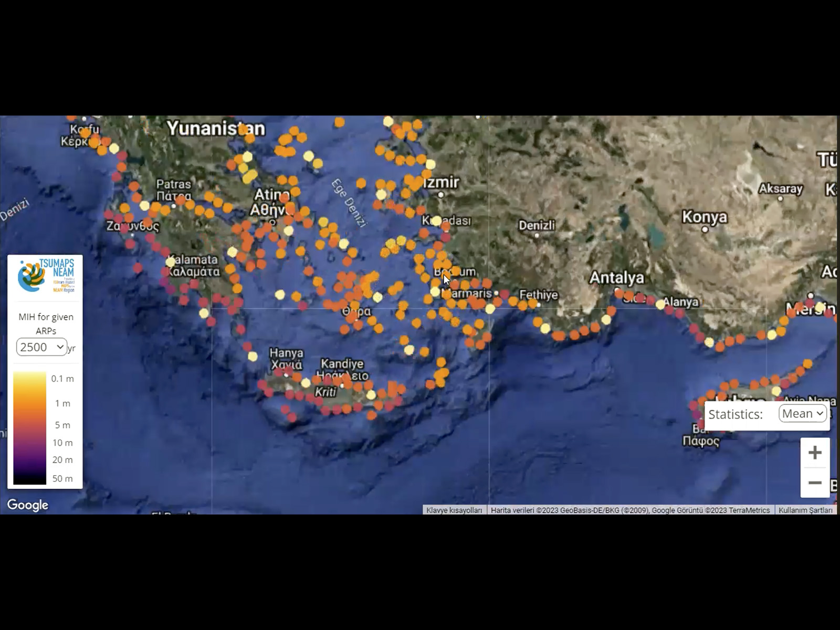Click the Aksaray city label
The width and height of the screenshot is (840, 630).
pos(780,188)
